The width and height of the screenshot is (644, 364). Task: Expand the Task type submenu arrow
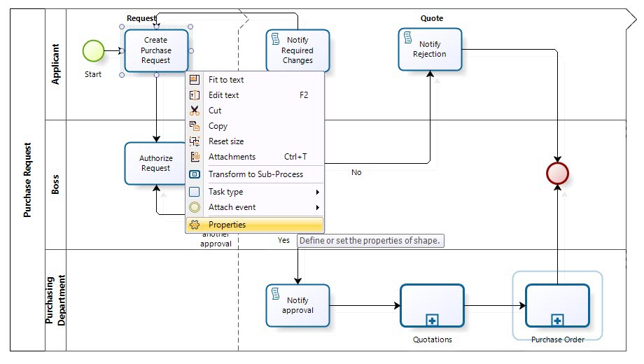tap(318, 192)
